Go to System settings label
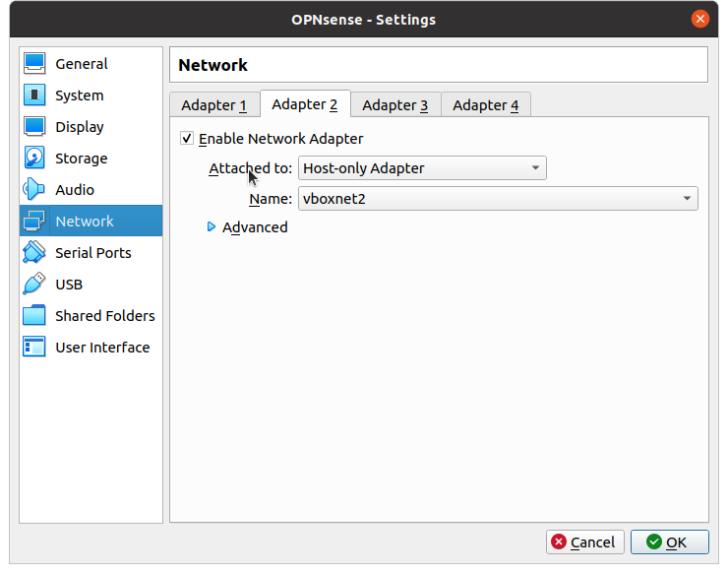 click(x=80, y=95)
